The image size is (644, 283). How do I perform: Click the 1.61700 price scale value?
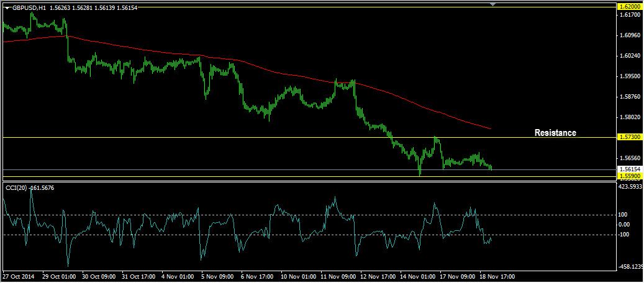tap(630, 15)
